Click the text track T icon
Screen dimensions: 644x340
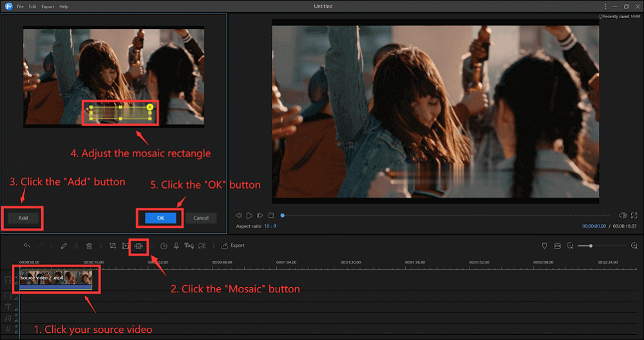(8, 307)
